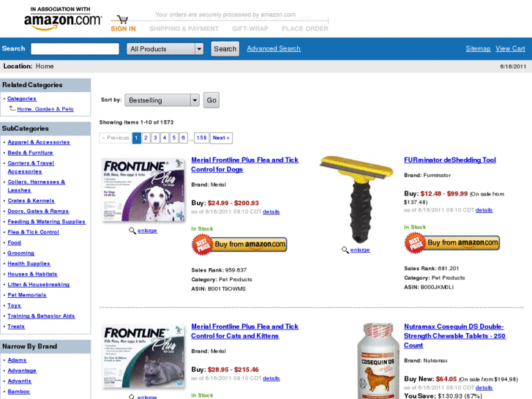Click the magnifier enlarge icon under the Frontline dog image
532x399 pixels.
[132, 231]
